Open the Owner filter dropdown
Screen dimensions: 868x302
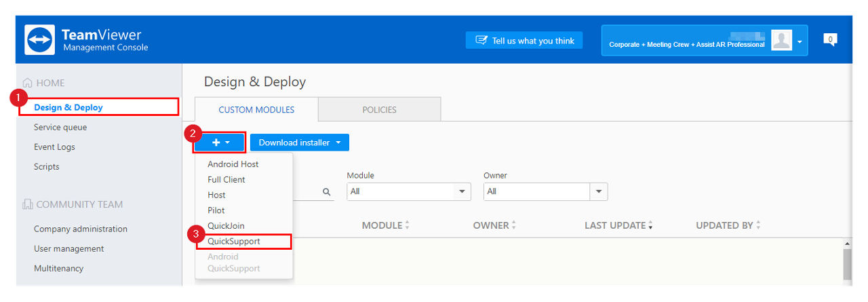545,191
